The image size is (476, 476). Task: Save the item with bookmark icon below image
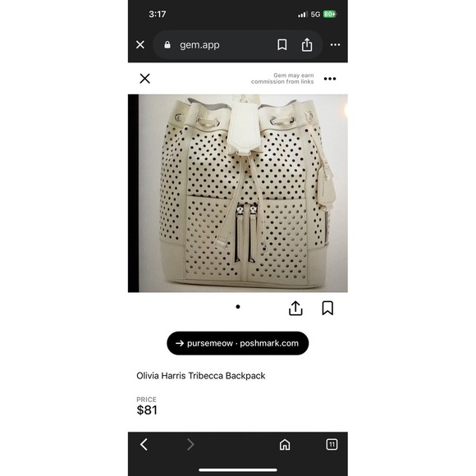[327, 308]
